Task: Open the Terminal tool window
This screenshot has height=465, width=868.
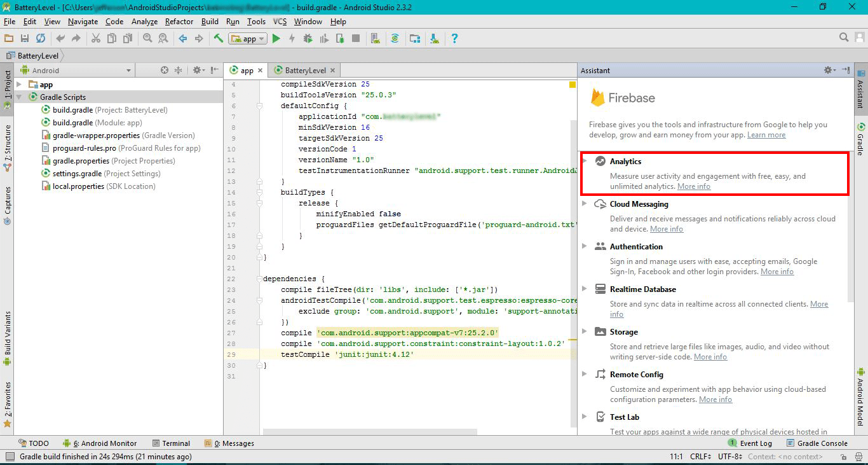Action: click(x=172, y=443)
